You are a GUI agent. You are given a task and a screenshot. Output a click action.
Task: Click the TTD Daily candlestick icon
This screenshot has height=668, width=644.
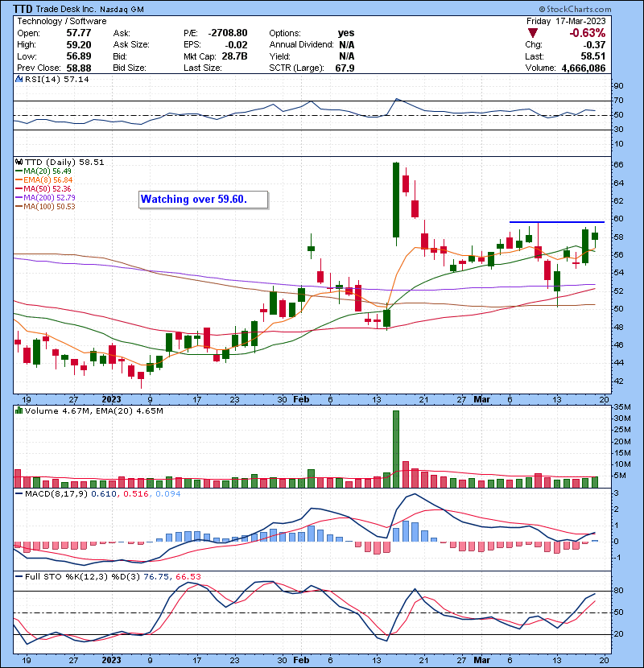click(x=19, y=163)
